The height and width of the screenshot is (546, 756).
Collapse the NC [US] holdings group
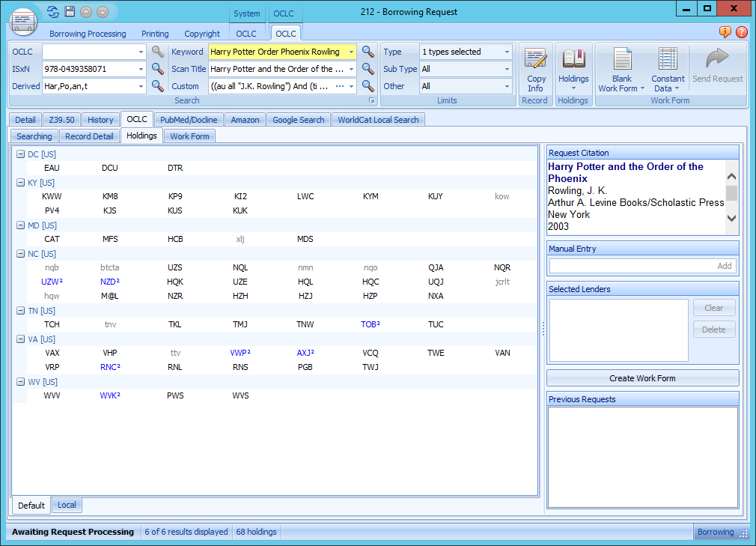(21, 254)
